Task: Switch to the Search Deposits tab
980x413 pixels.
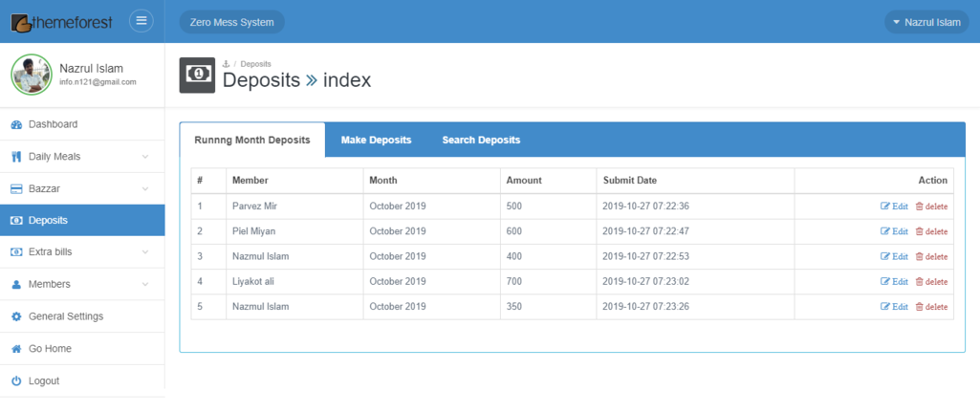Action: (x=481, y=140)
